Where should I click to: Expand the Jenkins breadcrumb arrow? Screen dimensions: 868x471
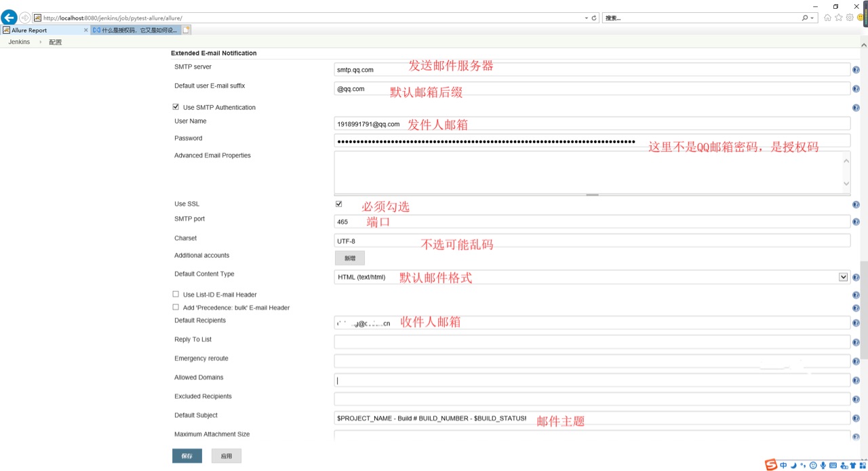point(40,42)
